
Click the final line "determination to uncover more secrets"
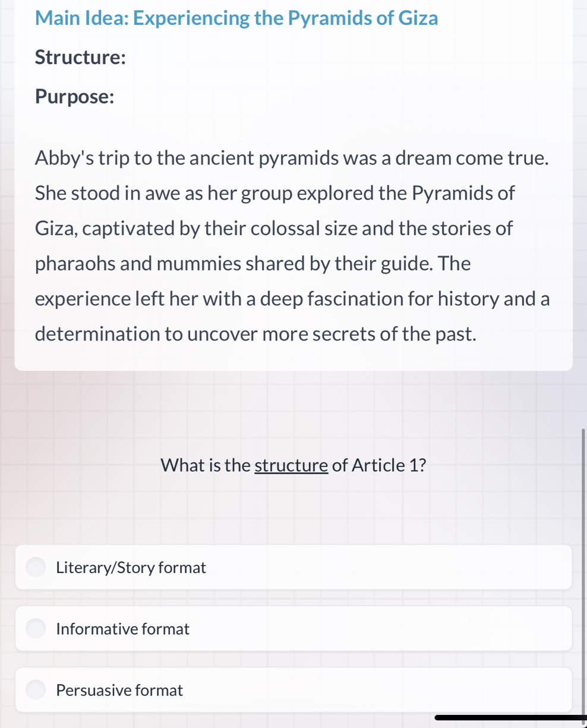pos(256,333)
